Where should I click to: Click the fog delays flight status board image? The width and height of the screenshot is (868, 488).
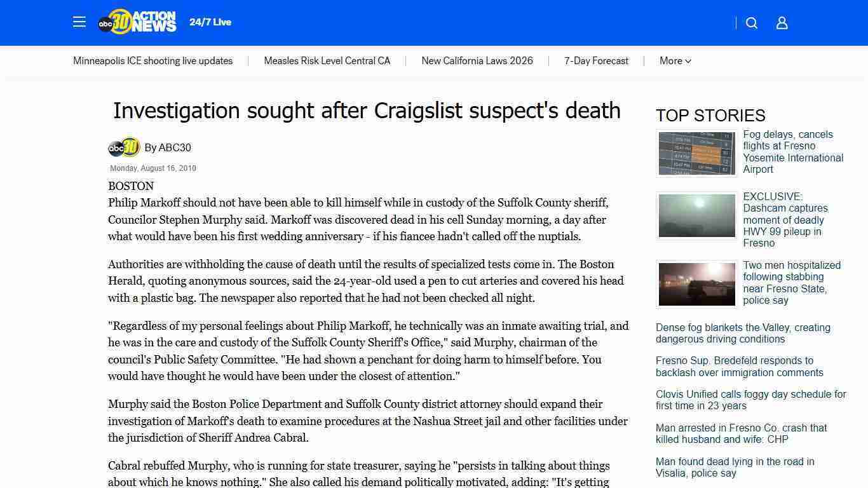pos(696,153)
